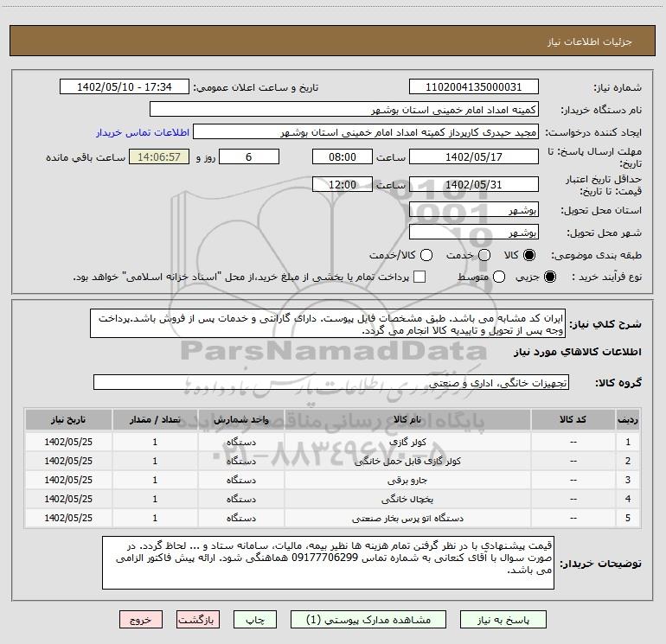This screenshot has height=644, width=666.
Task: Select the خدمت radio button
Action: (484, 255)
